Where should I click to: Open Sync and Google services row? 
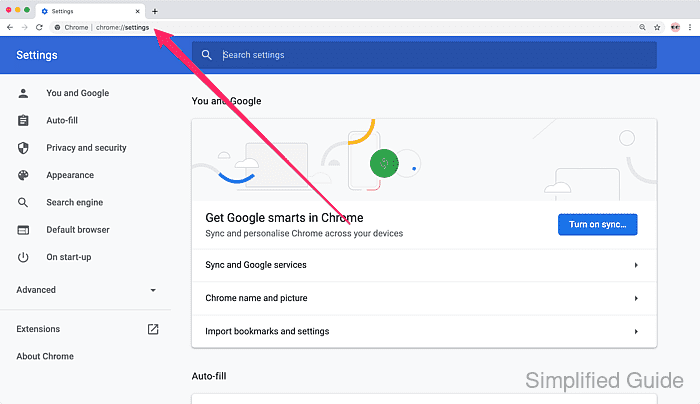[x=424, y=265]
